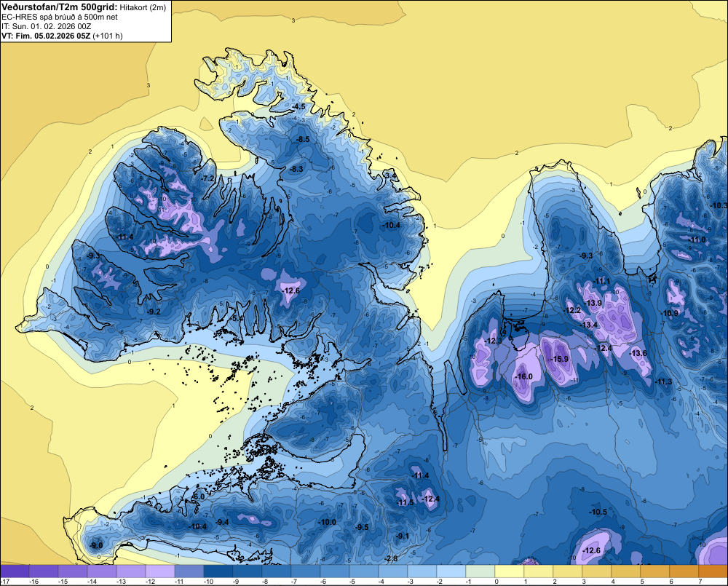The height and width of the screenshot is (586, 728).
Task: Click the -10.3 temperature value
Action: [720, 206]
